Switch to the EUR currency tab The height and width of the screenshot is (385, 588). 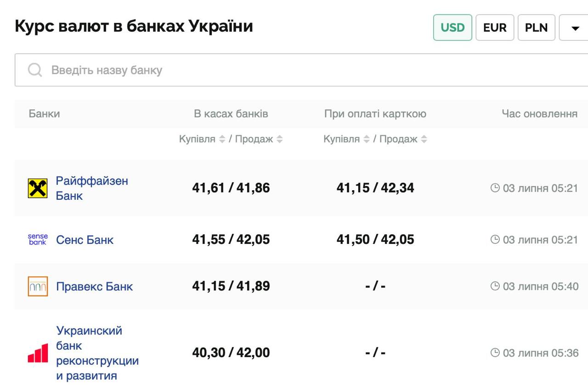495,28
